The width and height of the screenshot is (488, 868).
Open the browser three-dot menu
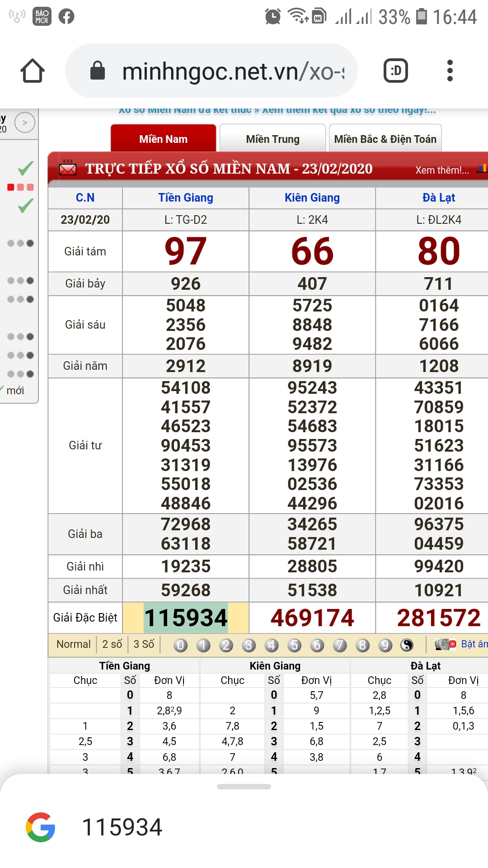(449, 71)
